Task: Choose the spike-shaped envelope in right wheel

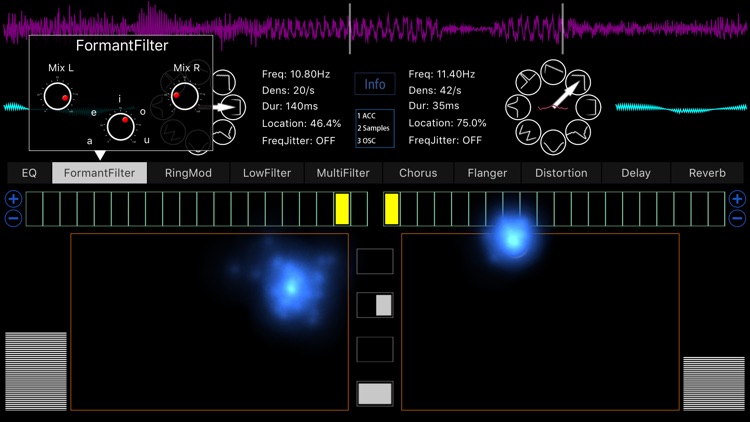Action: coord(518,107)
